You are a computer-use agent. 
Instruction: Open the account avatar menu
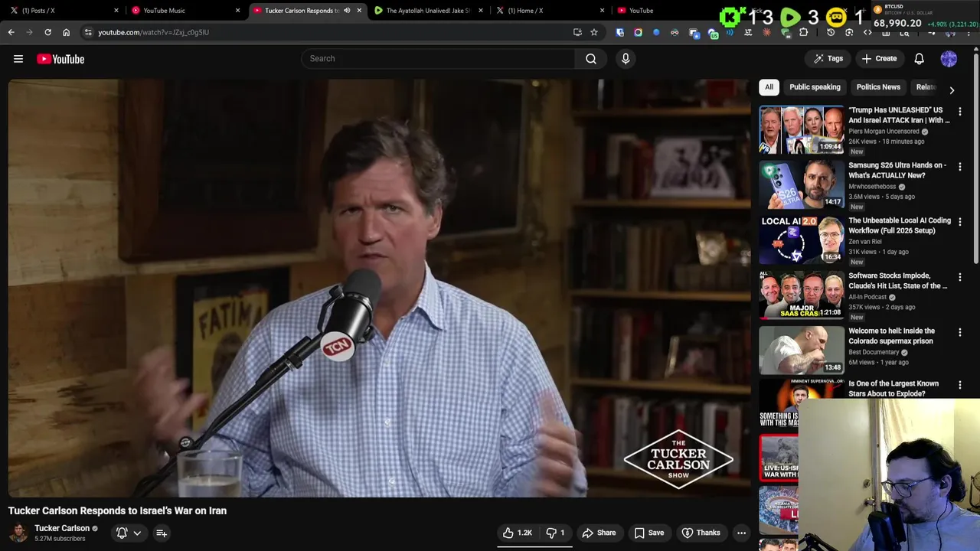tap(949, 58)
